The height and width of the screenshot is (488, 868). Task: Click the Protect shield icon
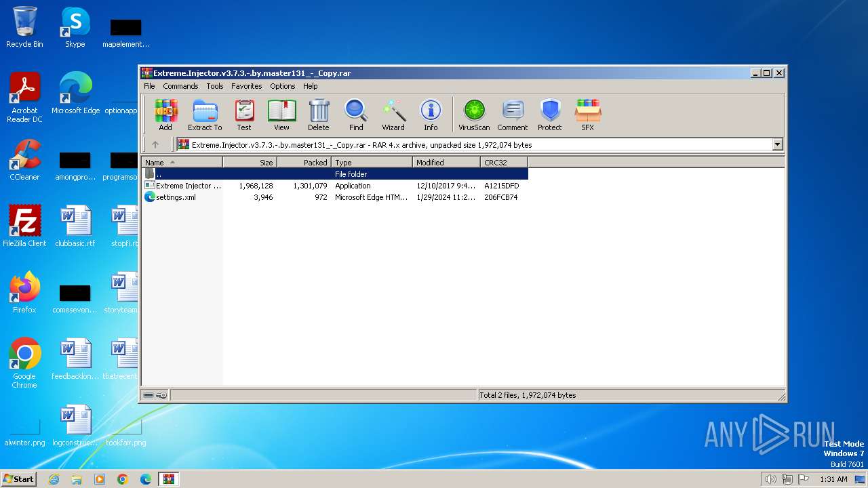550,115
